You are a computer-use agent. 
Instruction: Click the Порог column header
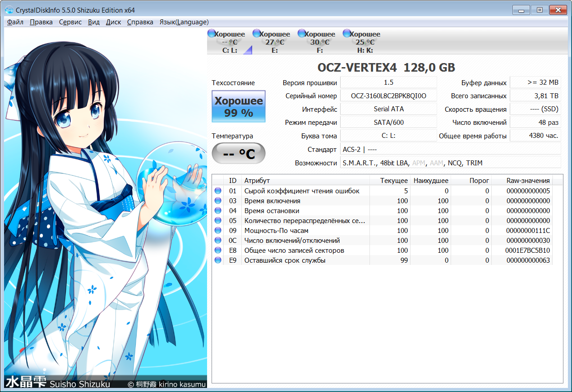pos(471,180)
